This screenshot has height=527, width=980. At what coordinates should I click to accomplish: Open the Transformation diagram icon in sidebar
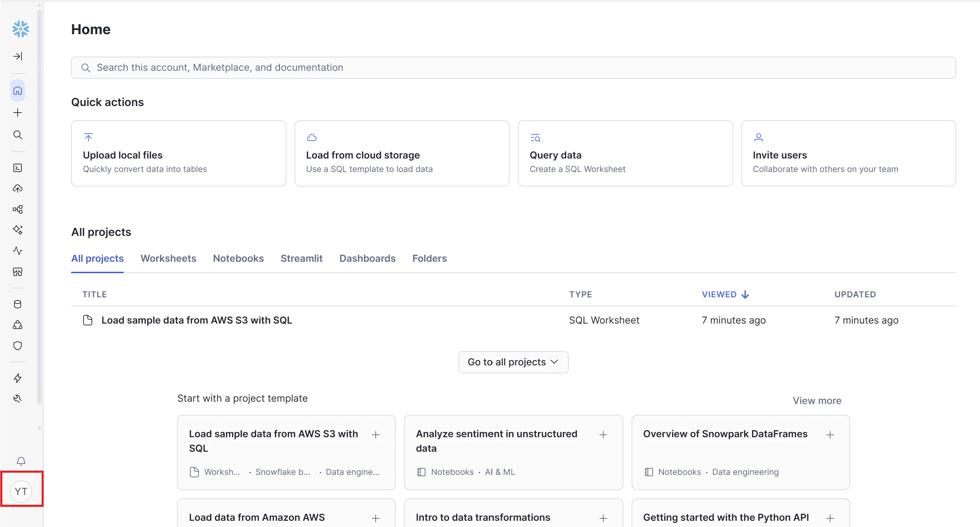(x=18, y=209)
